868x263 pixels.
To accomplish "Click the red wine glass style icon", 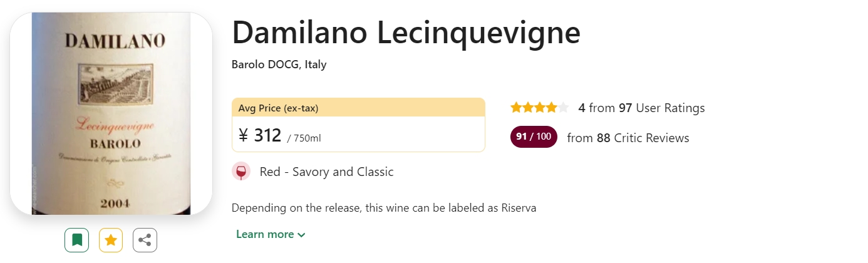I will tap(241, 172).
